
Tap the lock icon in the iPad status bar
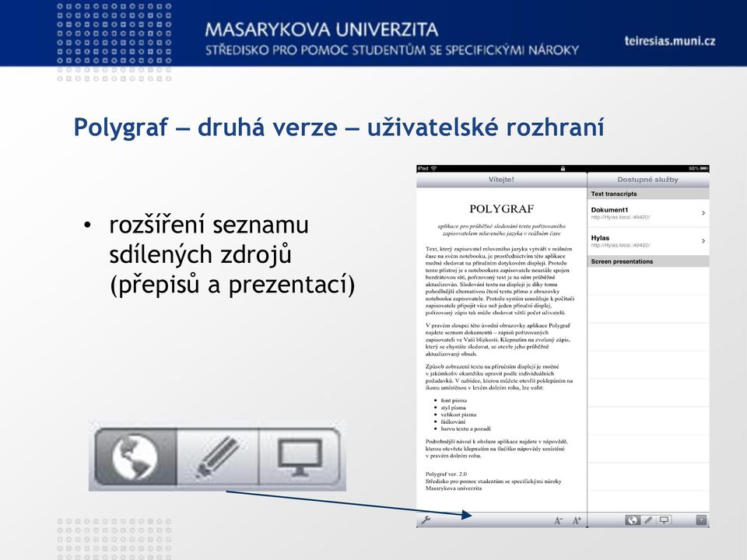(563, 169)
